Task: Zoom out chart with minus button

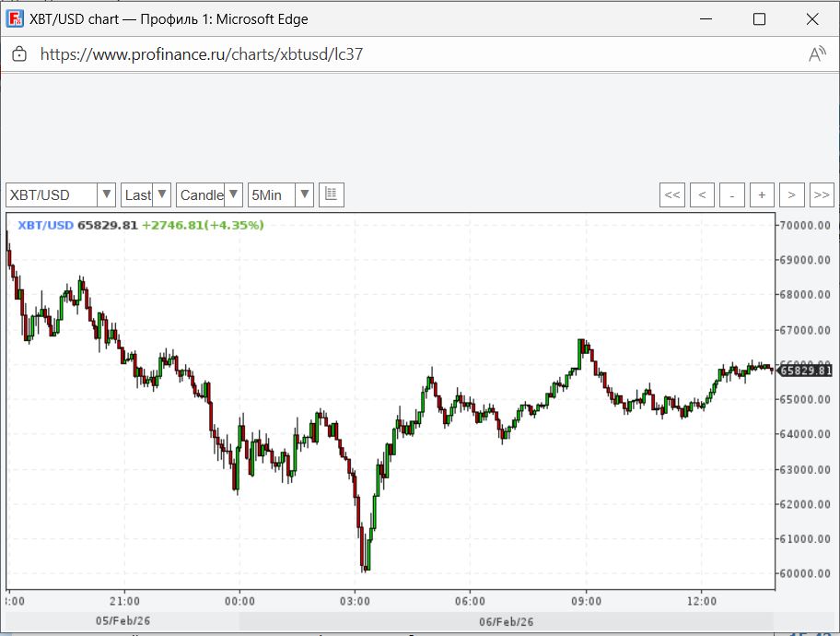Action: [x=732, y=194]
